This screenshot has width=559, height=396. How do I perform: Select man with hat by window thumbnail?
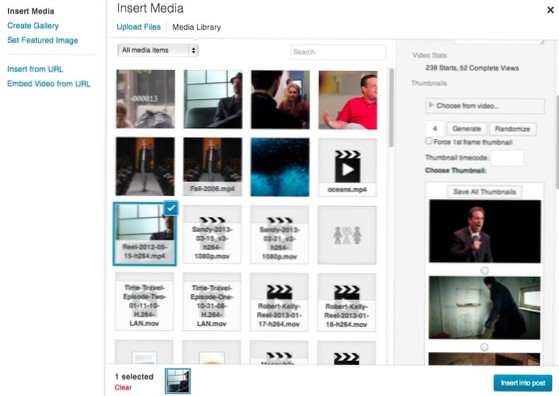pos(213,99)
